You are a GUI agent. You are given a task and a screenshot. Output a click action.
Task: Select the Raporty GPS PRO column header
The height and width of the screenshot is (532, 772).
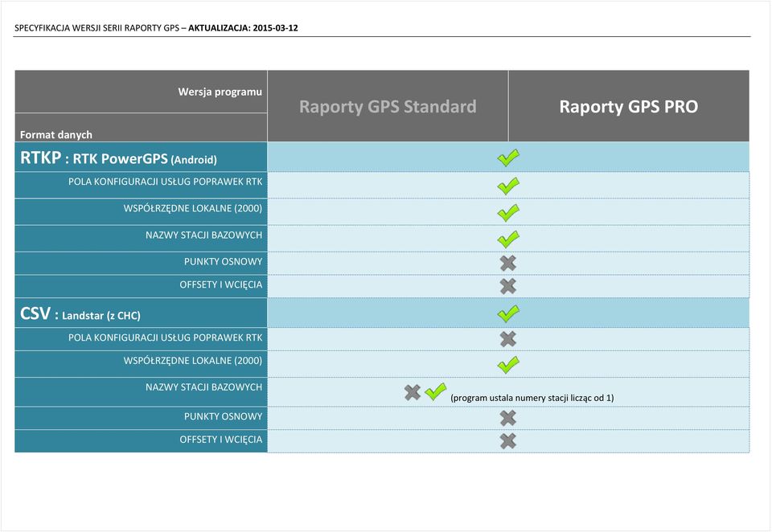pyautogui.click(x=629, y=106)
